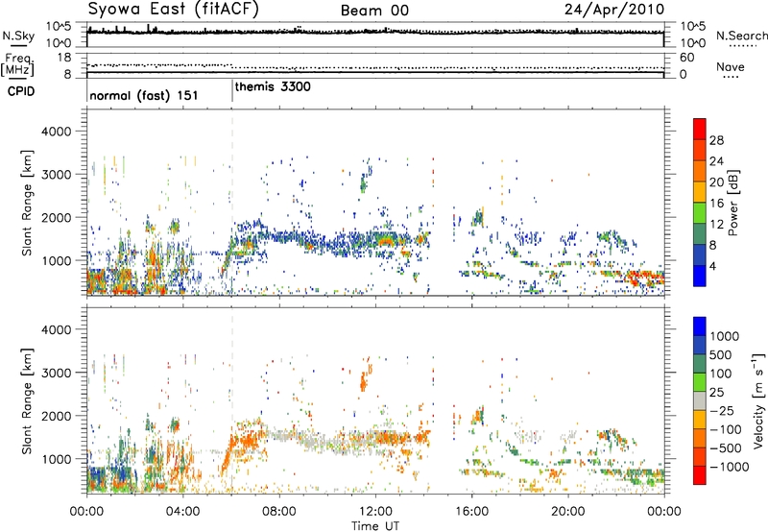
Task: Select the 'normal (fast) 151' CPID text
Action: tap(143, 95)
